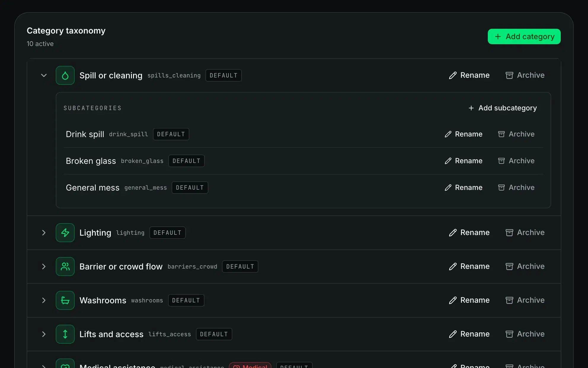588x368 pixels.
Task: Rename the Broken glass subcategory
Action: [464, 161]
